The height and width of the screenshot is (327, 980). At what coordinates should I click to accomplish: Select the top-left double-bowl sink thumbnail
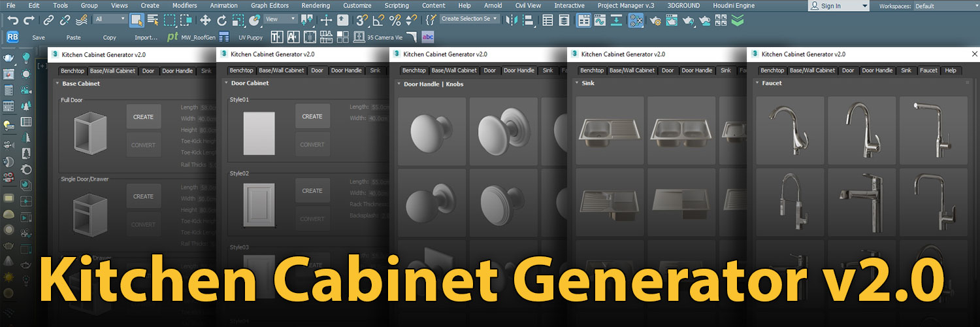pyautogui.click(x=610, y=131)
